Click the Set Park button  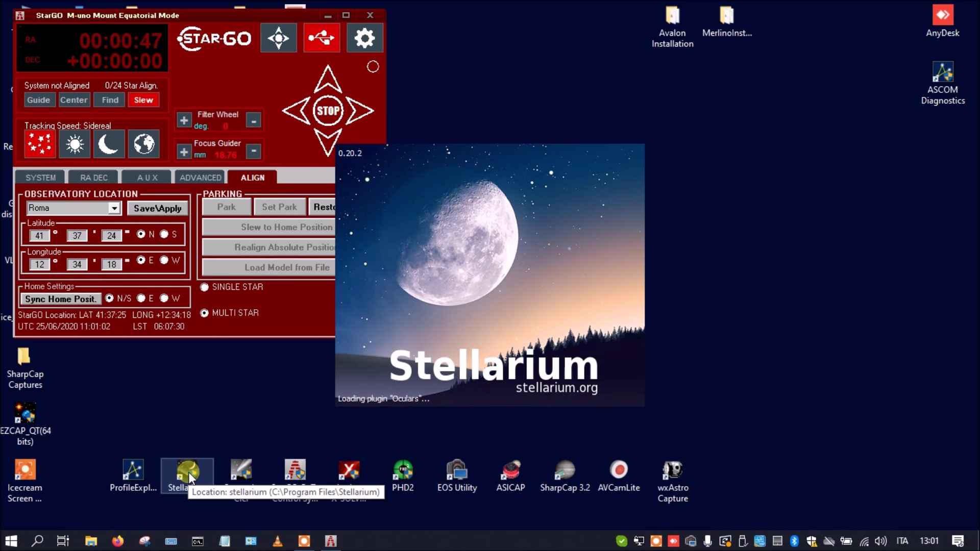click(279, 207)
